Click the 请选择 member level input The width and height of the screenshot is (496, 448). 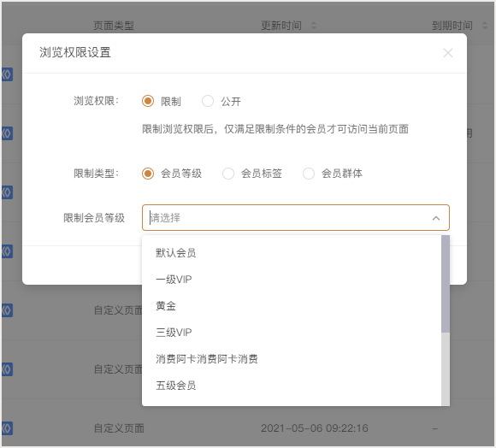click(x=295, y=217)
